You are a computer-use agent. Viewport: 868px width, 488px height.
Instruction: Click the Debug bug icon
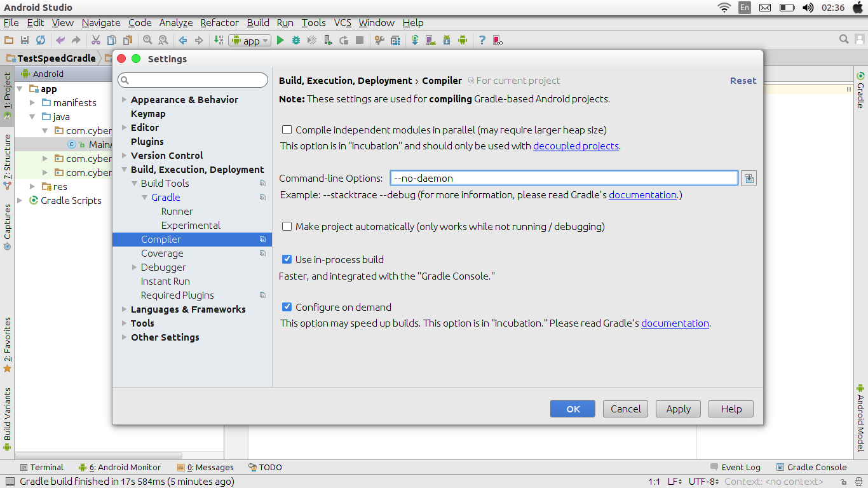click(296, 40)
